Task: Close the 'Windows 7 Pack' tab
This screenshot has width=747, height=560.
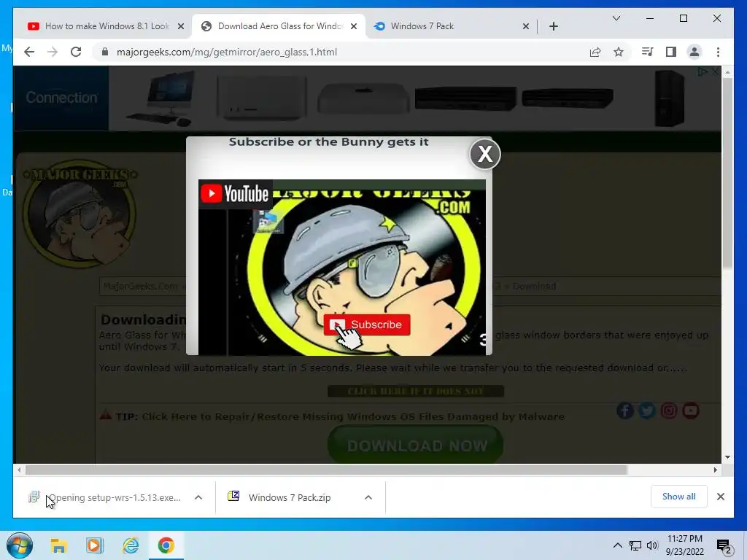Action: [525, 26]
